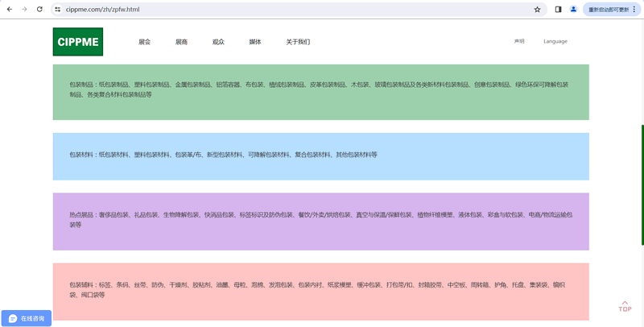644x327 pixels.
Task: Open the 展会 navigation menu
Action: 144,42
